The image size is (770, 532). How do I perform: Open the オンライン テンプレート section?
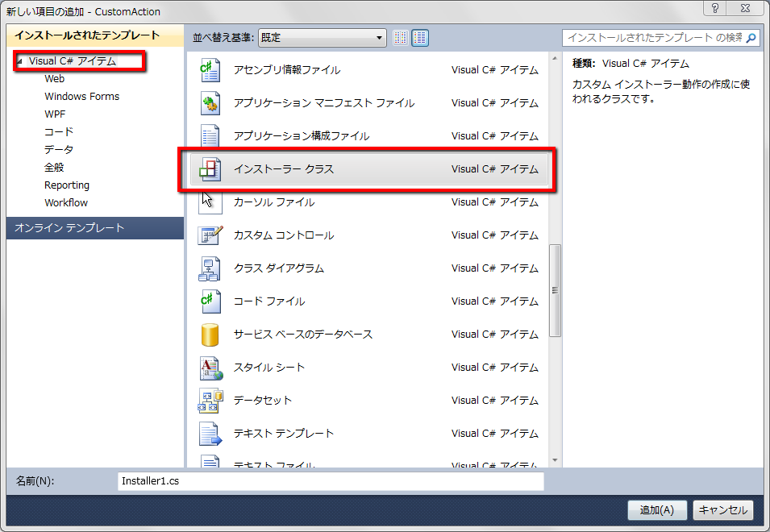(x=95, y=228)
